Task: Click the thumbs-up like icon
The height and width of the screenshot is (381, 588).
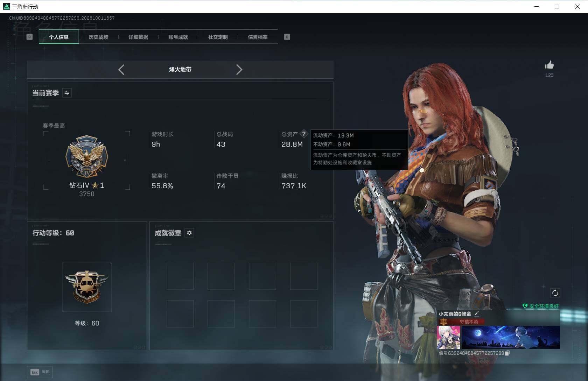Action: click(549, 65)
